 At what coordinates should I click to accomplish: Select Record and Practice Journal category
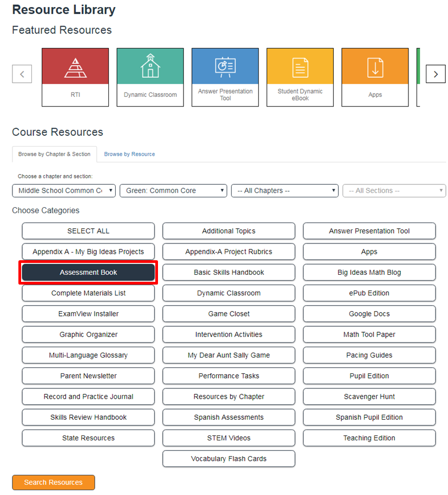click(88, 397)
